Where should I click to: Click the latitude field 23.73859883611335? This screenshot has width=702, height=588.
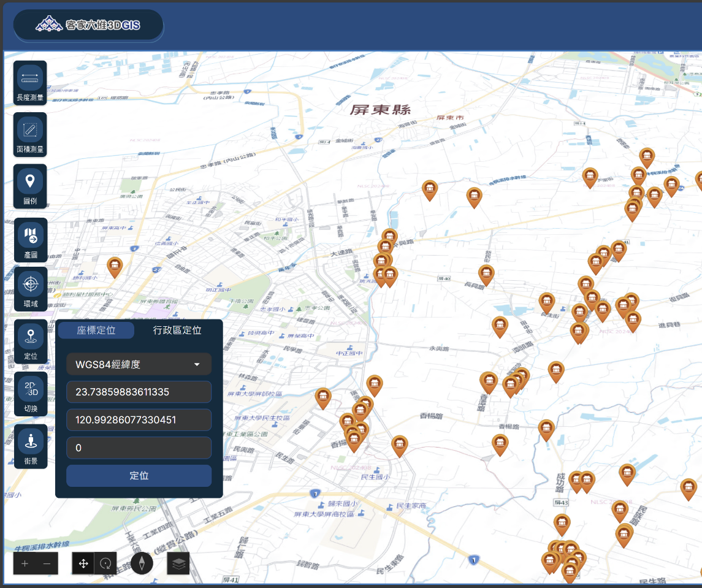[139, 392]
